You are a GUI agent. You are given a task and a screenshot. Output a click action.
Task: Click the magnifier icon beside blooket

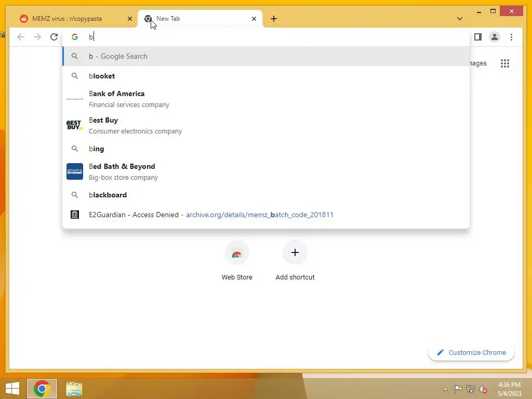tap(75, 76)
